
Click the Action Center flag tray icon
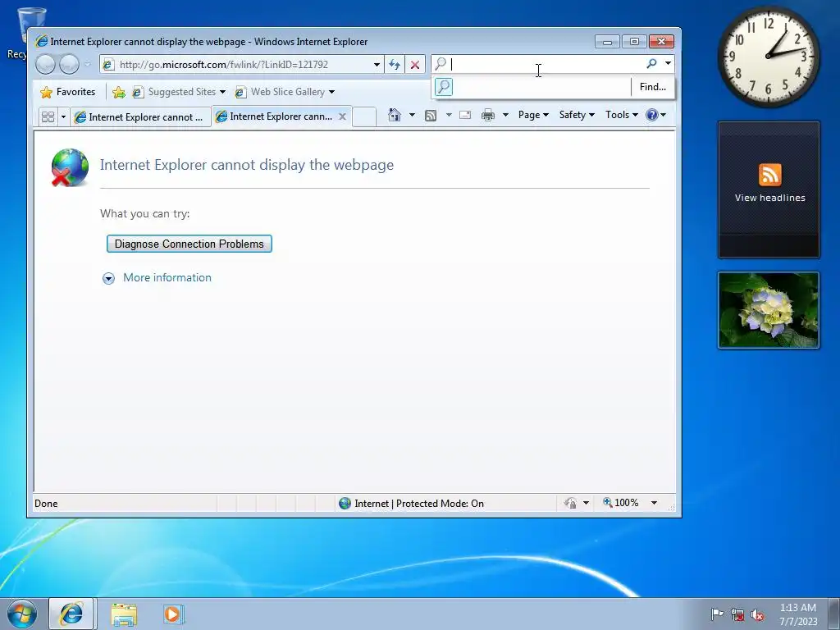click(x=717, y=614)
